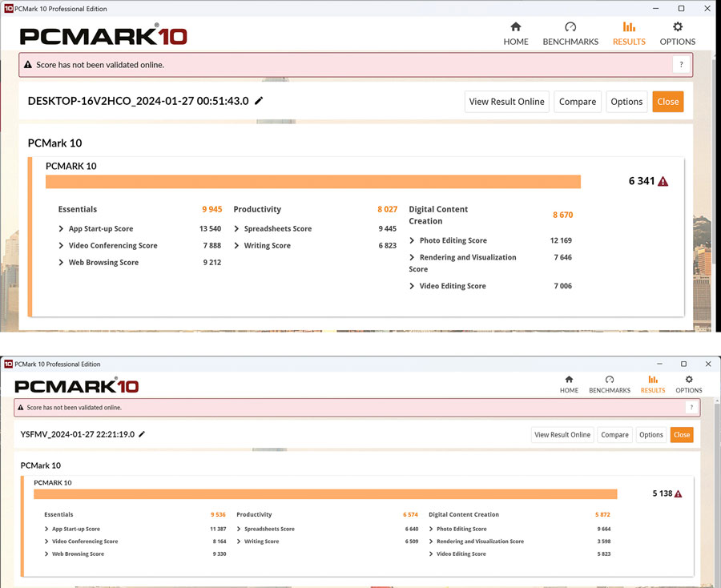Image resolution: width=721 pixels, height=588 pixels.
Task: Edit the DESKTOP-16V2HCO result name pencil icon
Action: (x=259, y=101)
